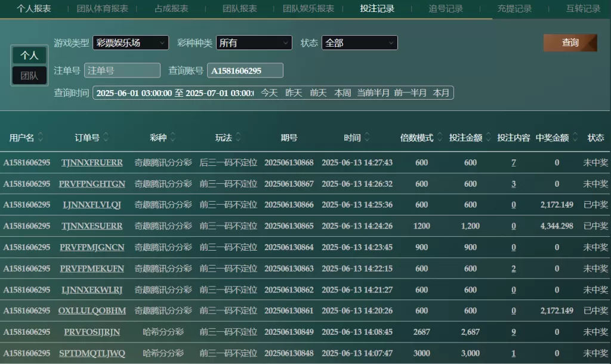The height and width of the screenshot is (364, 611).
Task: Sort table by 玩法 column arrows
Action: 238,137
